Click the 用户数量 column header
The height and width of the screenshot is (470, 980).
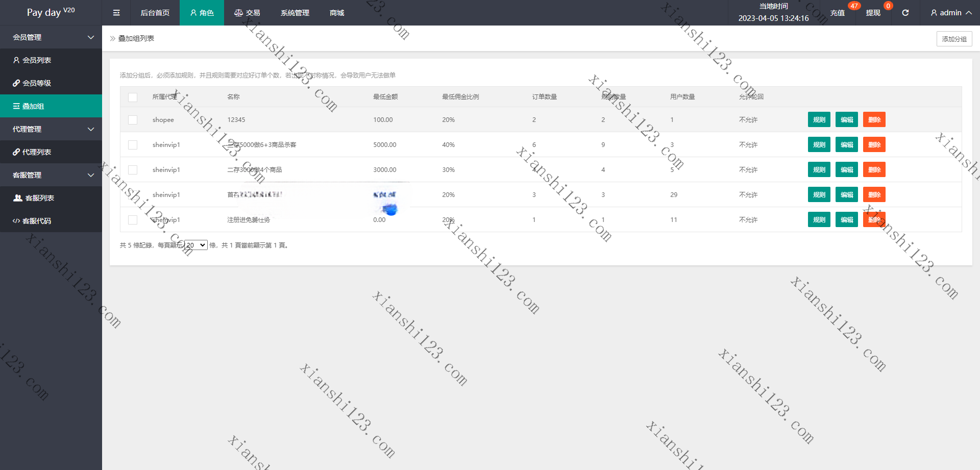click(682, 96)
